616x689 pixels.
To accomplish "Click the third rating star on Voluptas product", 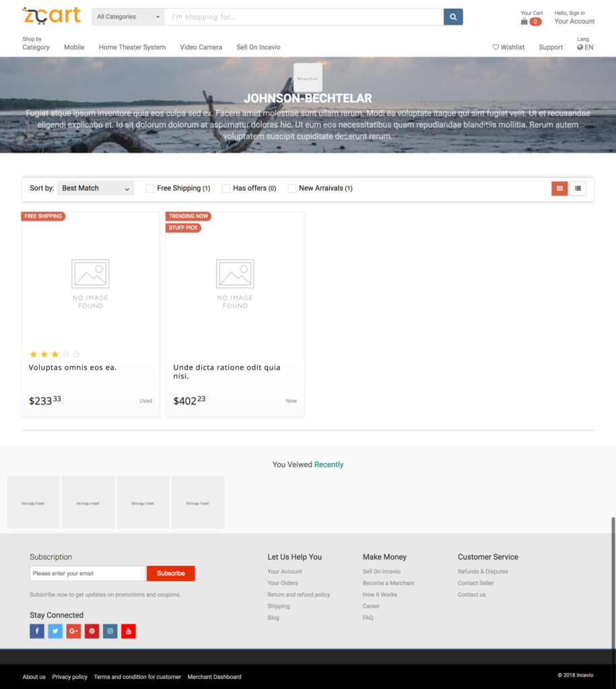I will click(x=55, y=354).
